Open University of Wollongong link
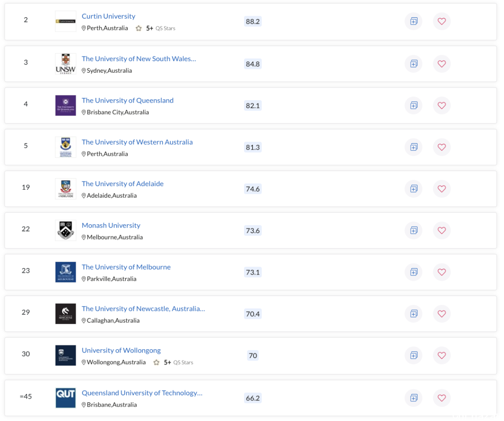This screenshot has width=504, height=421. coord(121,350)
